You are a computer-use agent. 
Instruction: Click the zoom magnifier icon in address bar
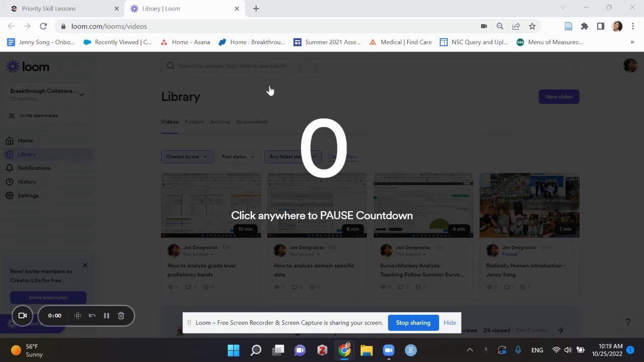pos(500,26)
